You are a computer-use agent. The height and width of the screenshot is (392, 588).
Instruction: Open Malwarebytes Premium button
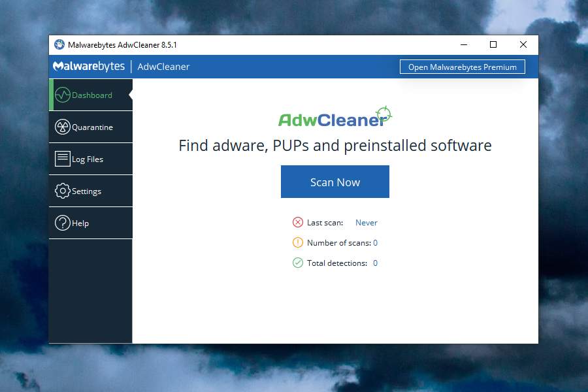[x=463, y=67]
